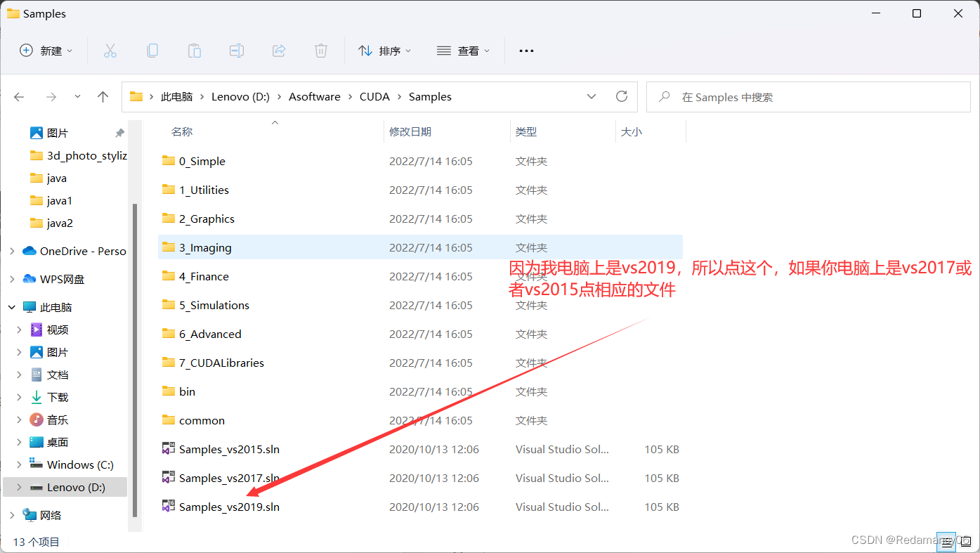Select Lenovo (D:) in navigation pane
The image size is (980, 553).
65,487
